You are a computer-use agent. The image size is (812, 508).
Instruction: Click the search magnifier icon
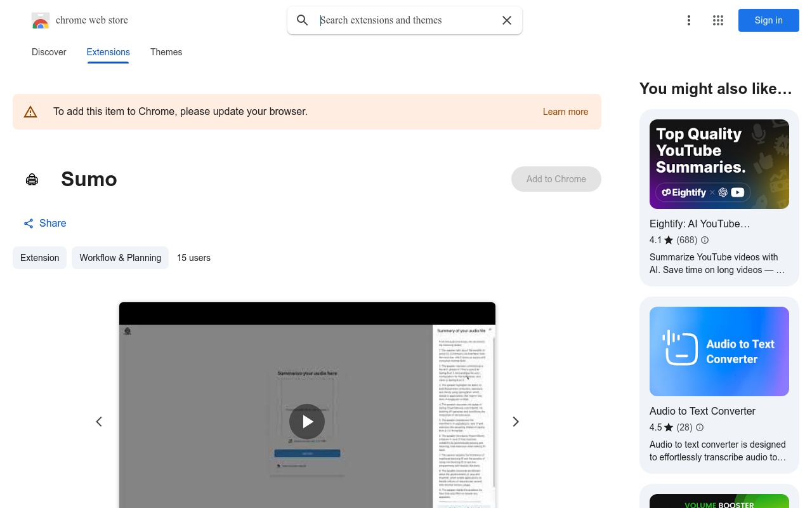tap(303, 20)
